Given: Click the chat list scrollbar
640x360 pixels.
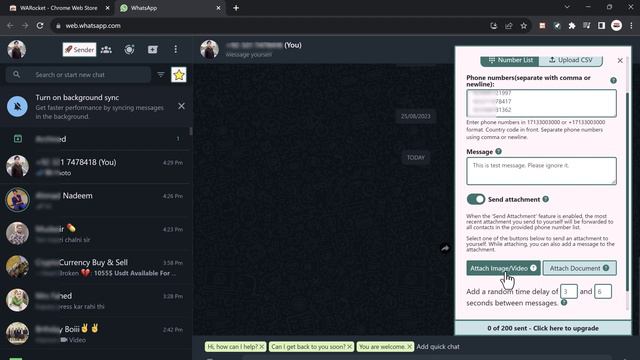Looking at the screenshot, I should 191,131.
